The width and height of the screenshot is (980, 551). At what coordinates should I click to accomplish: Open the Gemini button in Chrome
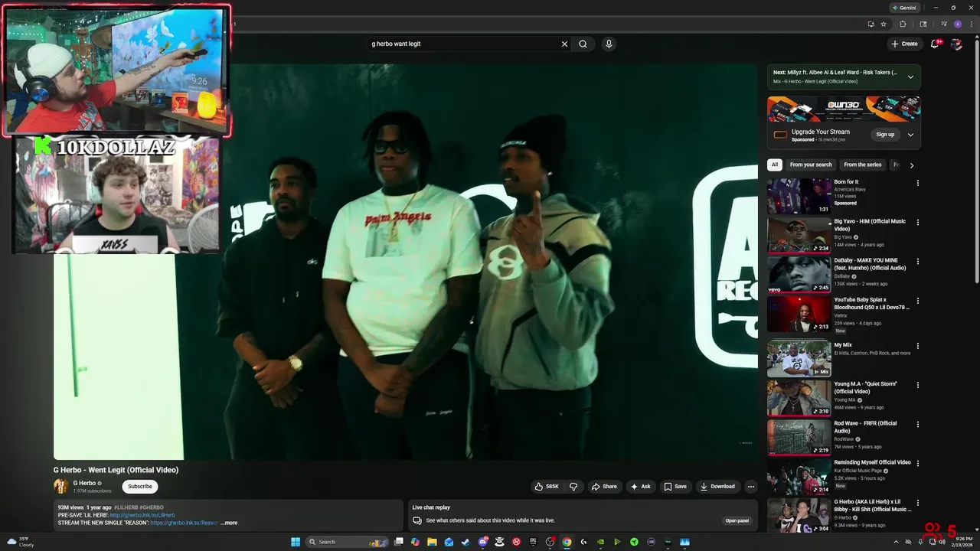(904, 8)
